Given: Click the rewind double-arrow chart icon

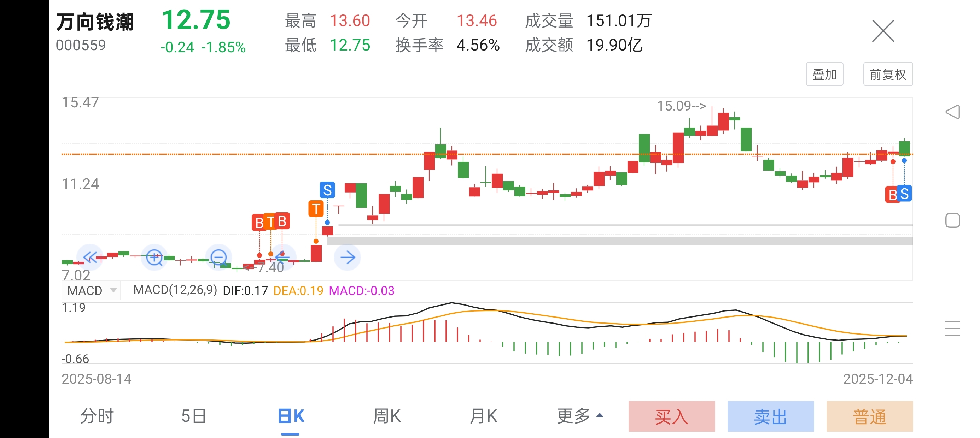Looking at the screenshot, I should pyautogui.click(x=90, y=258).
